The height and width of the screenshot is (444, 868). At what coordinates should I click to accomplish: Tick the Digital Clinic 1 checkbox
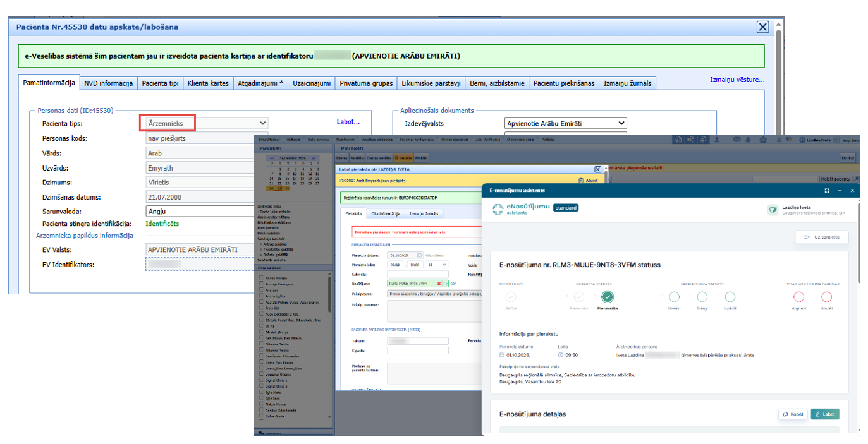tap(262, 380)
